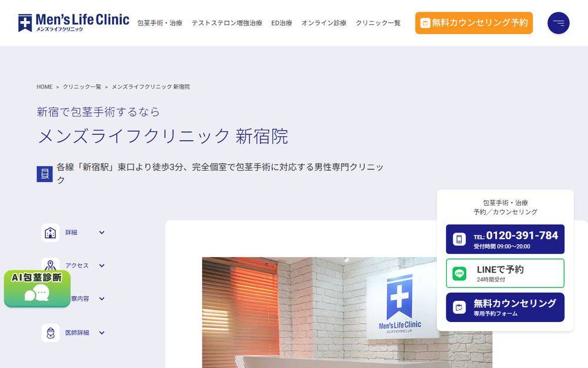Click the アクセス sidebar label
Screen dimensions: 588x368
pos(77,266)
